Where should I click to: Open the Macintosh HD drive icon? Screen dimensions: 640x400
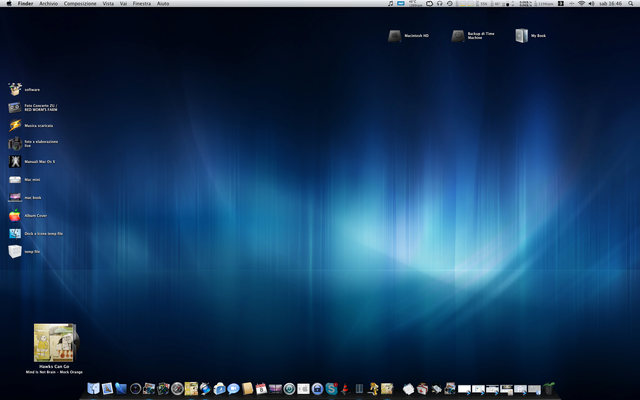395,36
